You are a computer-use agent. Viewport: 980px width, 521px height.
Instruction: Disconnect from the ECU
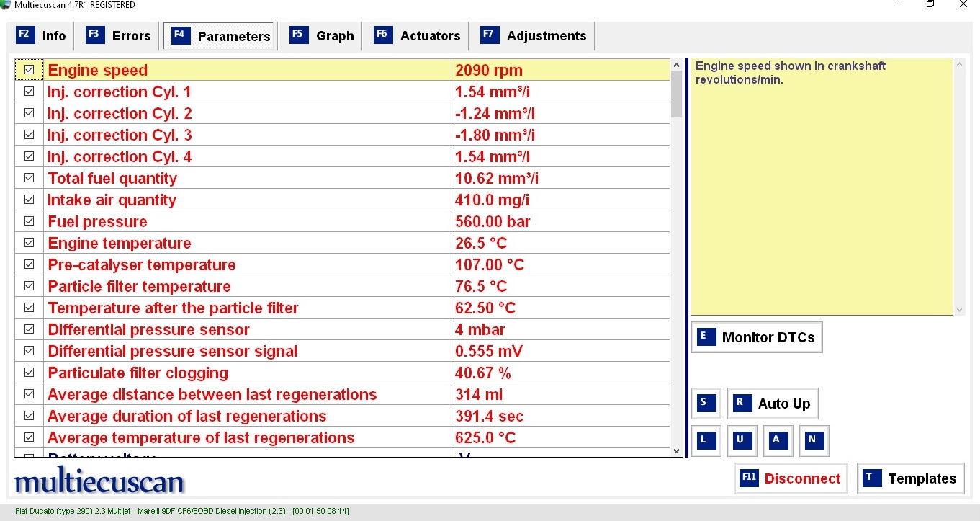coord(791,478)
